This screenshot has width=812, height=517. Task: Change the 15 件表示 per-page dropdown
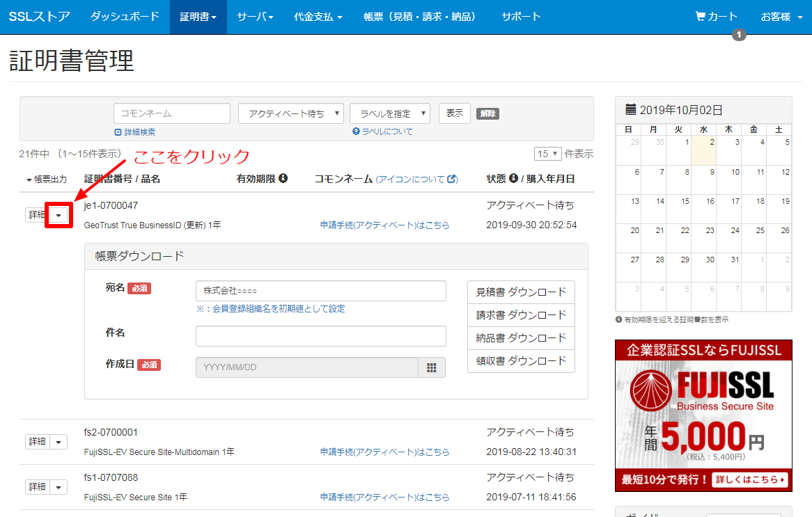[547, 154]
